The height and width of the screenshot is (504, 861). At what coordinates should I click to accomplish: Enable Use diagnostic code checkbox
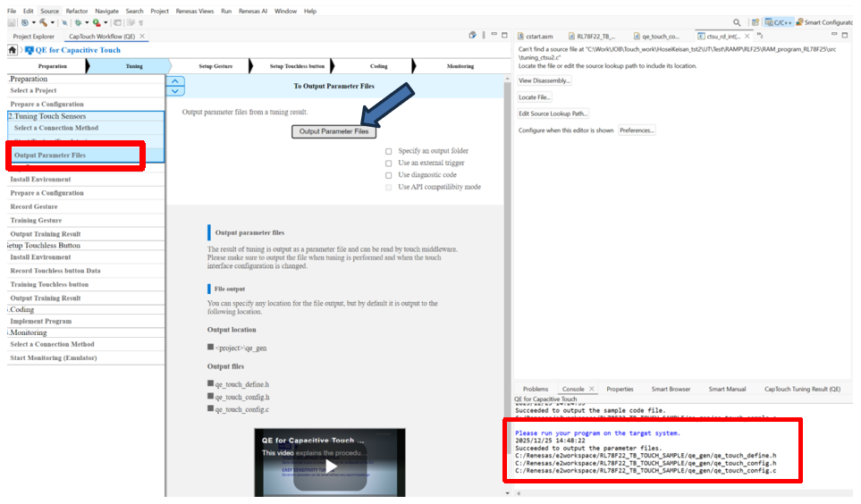(389, 175)
